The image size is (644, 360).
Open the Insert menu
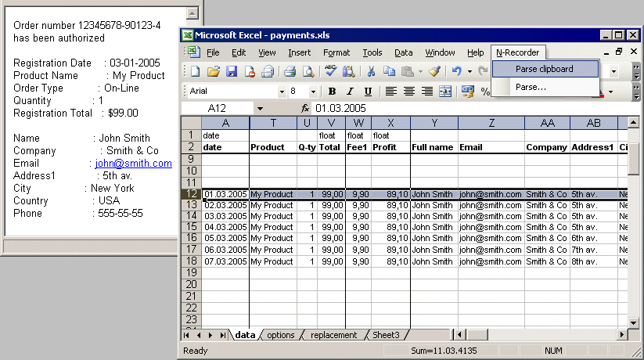click(299, 52)
